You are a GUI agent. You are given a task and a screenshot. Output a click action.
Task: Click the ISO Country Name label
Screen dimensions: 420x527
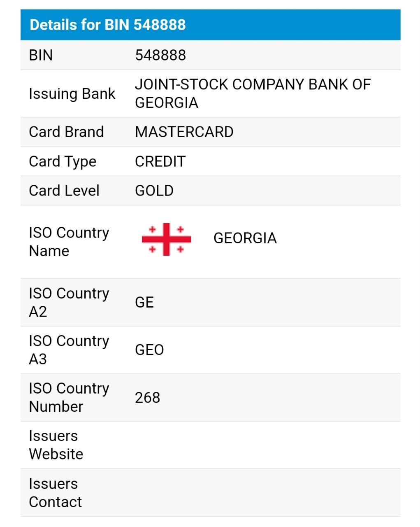click(69, 242)
